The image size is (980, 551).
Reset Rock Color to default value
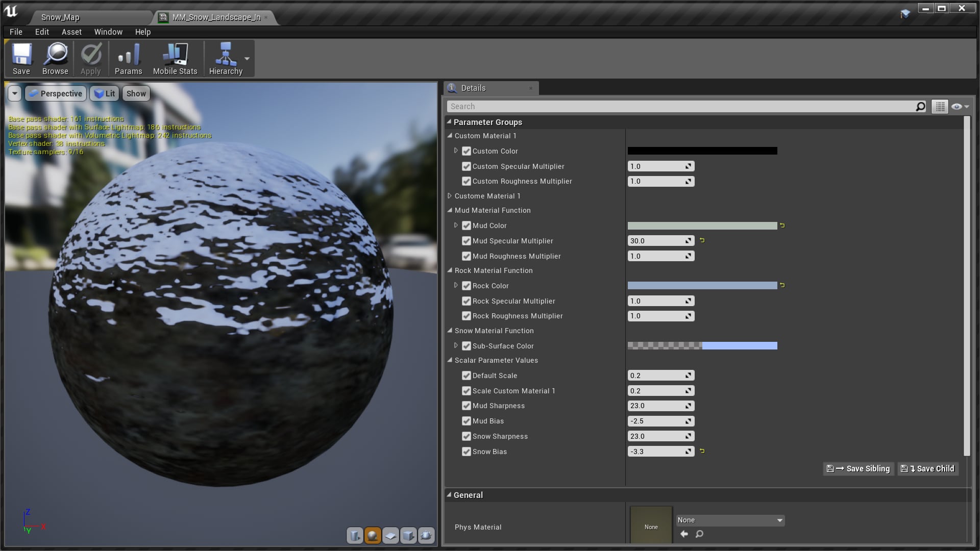point(782,286)
